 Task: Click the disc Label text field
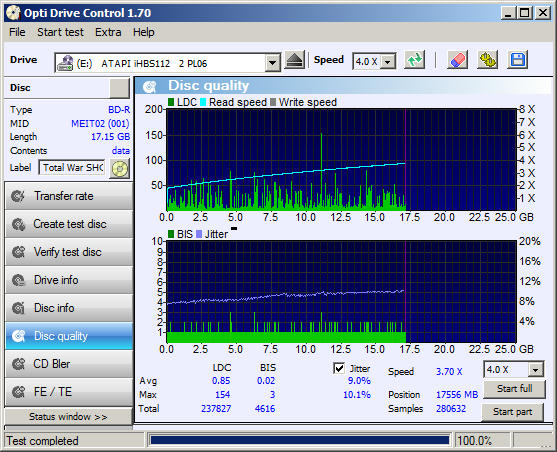coord(72,168)
